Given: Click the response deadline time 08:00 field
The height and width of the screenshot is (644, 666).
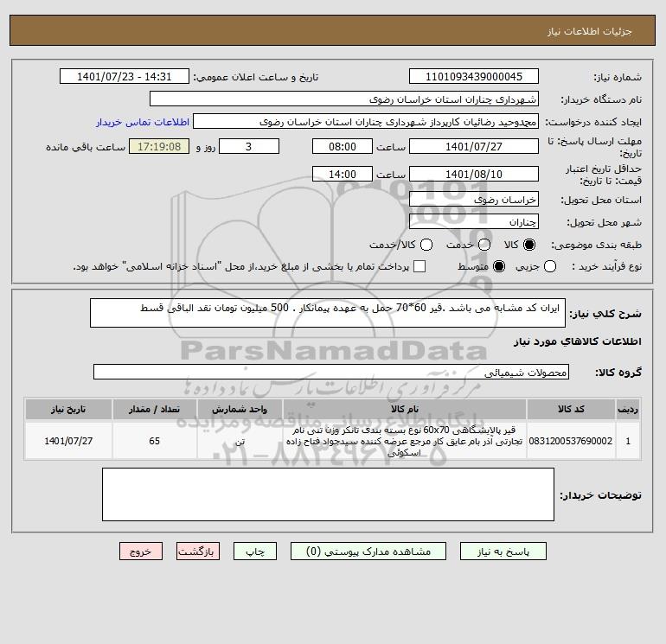Looking at the screenshot, I should click(x=343, y=146).
